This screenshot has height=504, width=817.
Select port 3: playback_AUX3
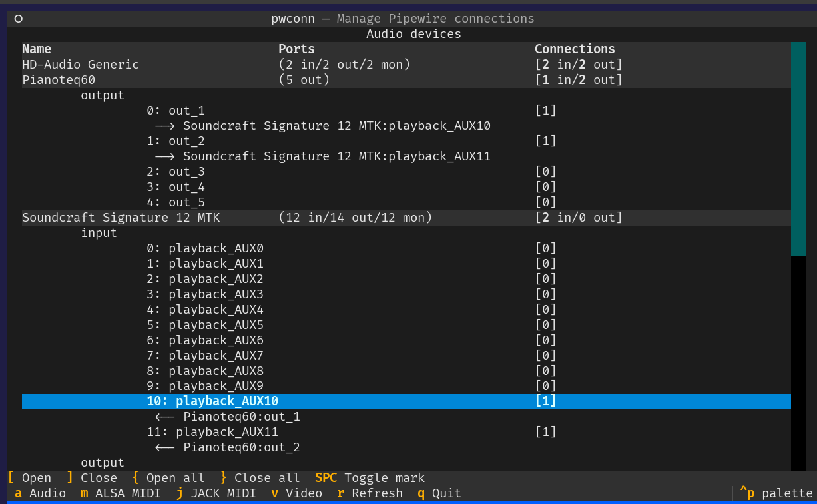click(x=406, y=294)
